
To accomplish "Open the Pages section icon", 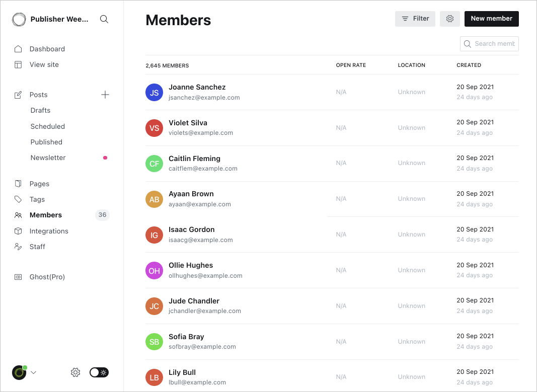I will click(18, 184).
